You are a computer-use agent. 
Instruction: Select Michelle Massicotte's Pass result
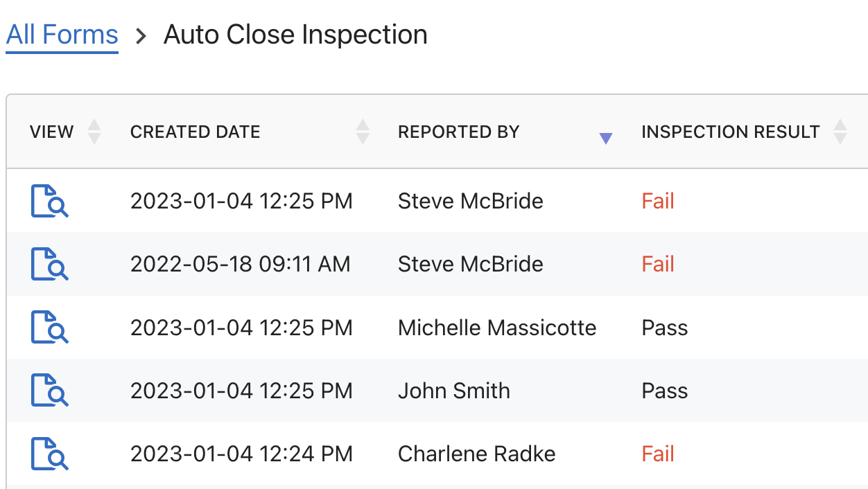(x=665, y=327)
